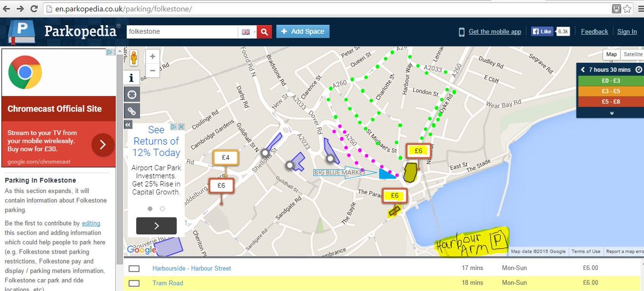
Task: Switch to Satellite view tab
Action: coord(633,55)
